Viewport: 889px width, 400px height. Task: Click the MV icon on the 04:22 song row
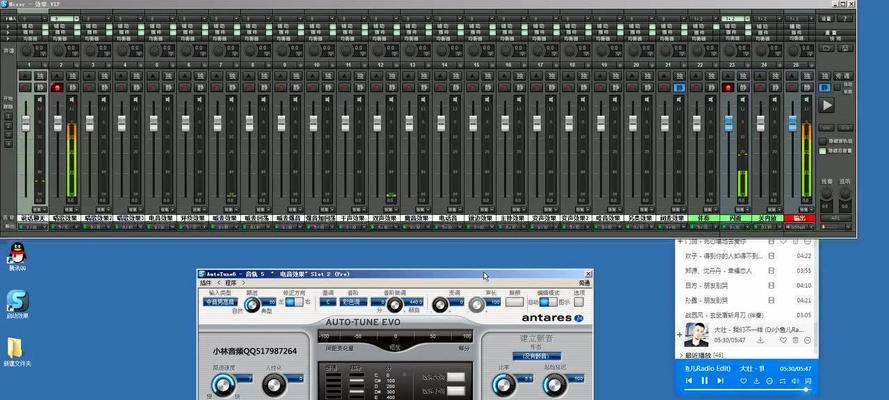[x=771, y=256]
